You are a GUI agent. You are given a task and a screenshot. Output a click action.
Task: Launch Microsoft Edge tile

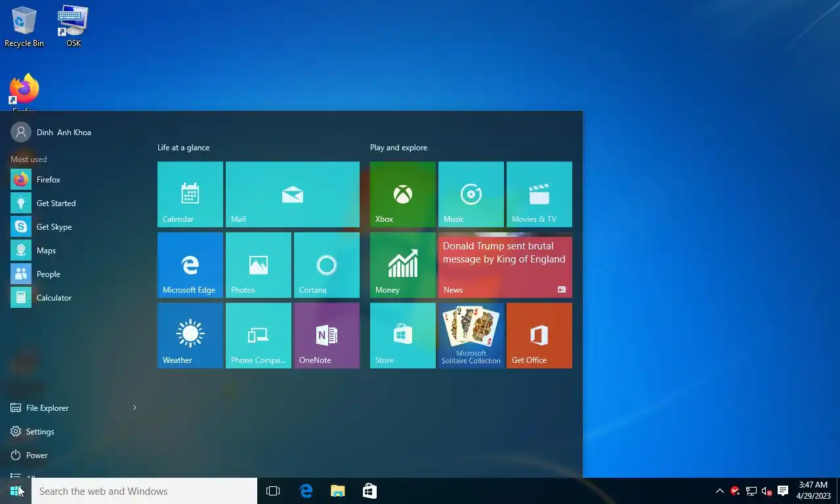click(190, 265)
